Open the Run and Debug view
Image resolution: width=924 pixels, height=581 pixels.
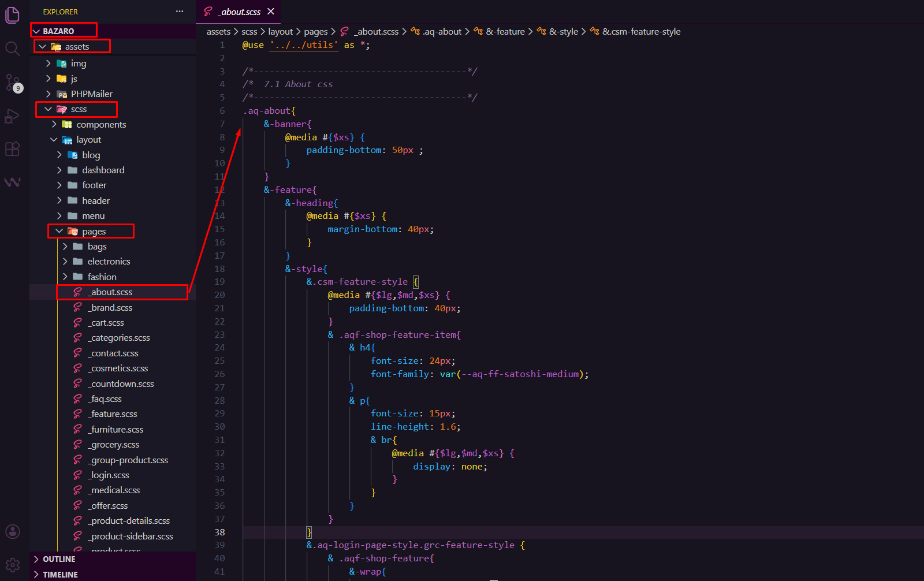pyautogui.click(x=13, y=116)
